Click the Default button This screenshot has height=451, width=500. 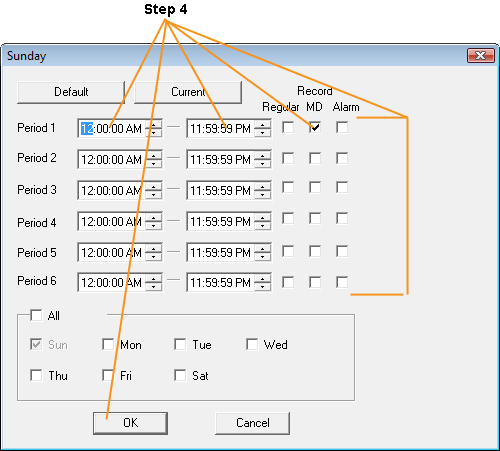(x=71, y=92)
